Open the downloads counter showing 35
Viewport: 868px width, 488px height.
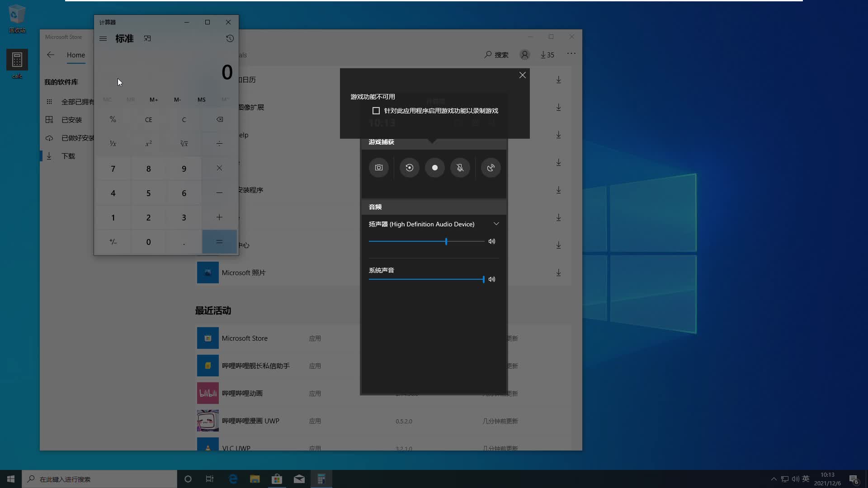pyautogui.click(x=547, y=55)
